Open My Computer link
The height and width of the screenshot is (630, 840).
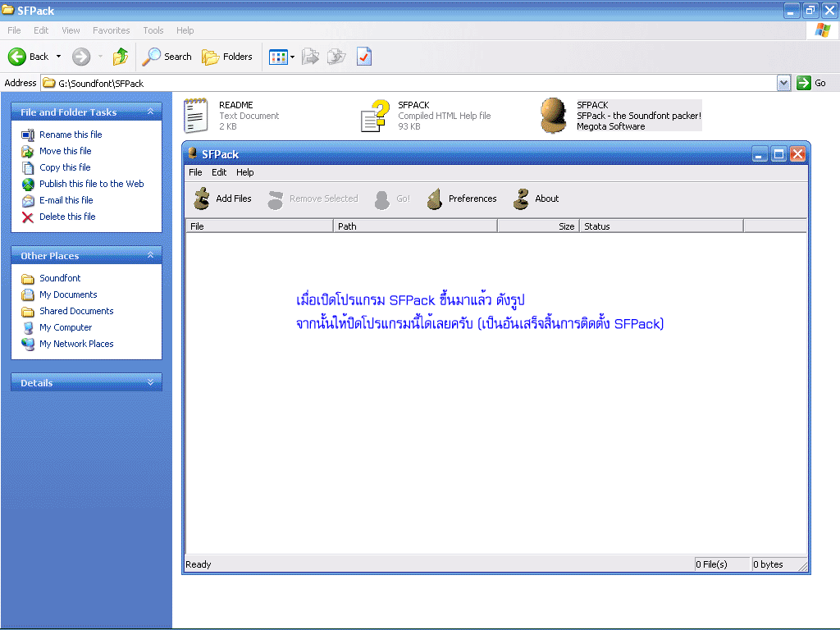66,327
